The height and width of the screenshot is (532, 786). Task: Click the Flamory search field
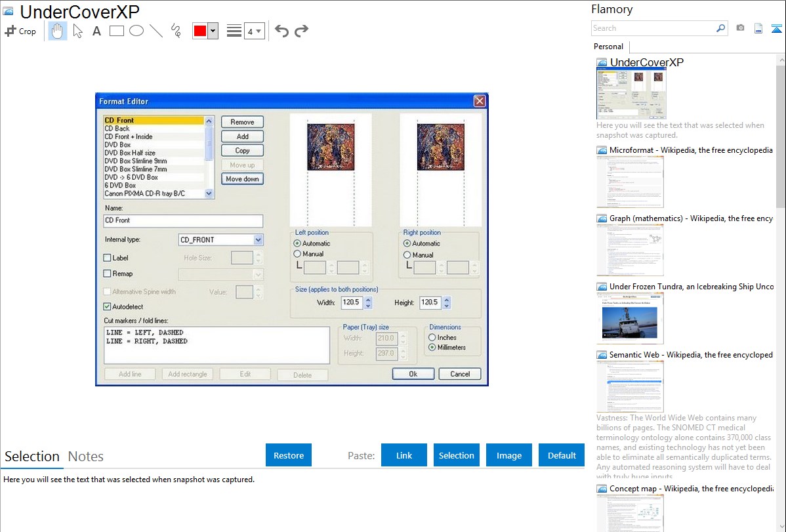click(653, 28)
